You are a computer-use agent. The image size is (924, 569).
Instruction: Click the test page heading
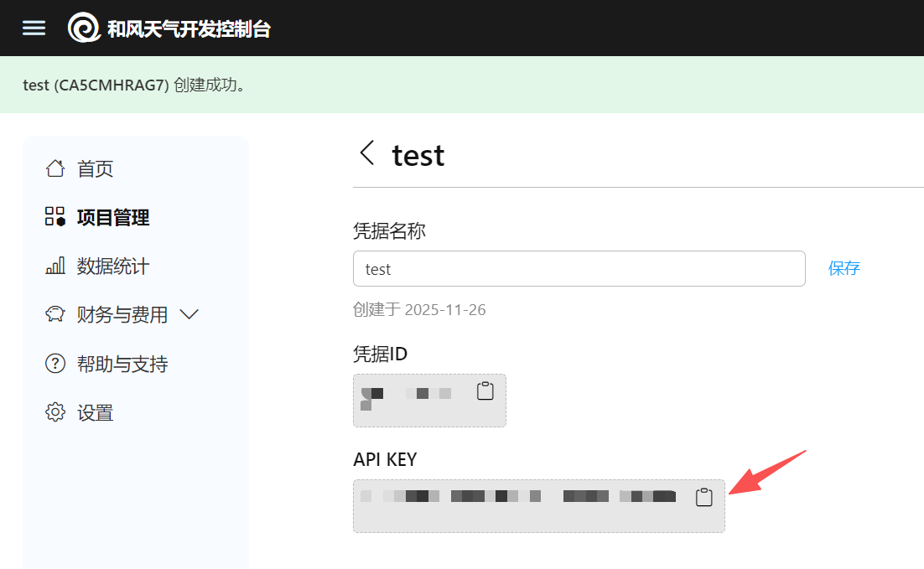tap(418, 156)
